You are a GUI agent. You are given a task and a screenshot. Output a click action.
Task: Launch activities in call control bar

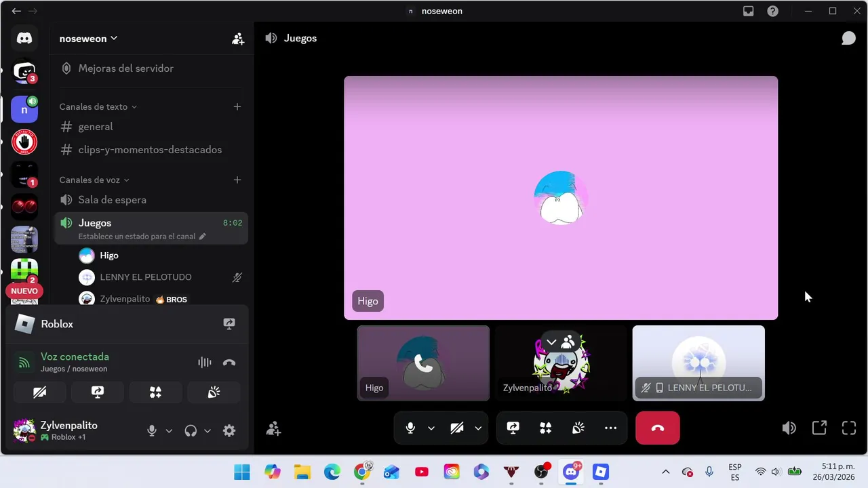[x=546, y=428]
